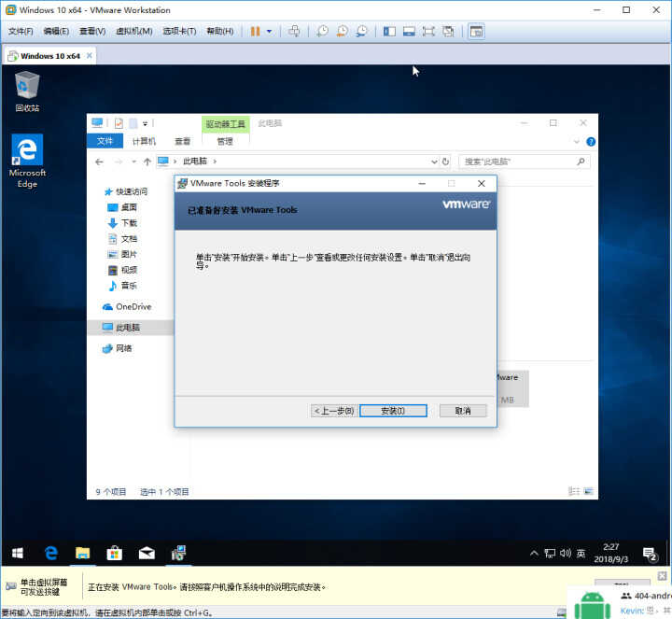Toggle the thumbnail bar view icon
Viewport: 672px width, 619px height.
tap(409, 32)
